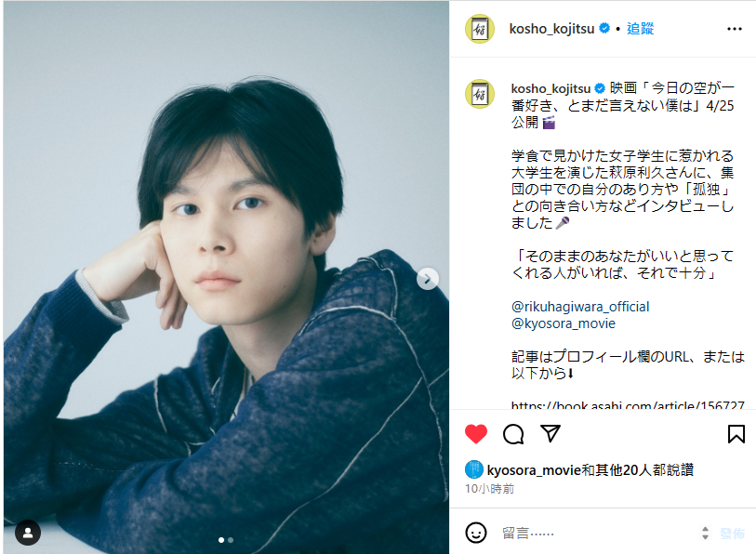Click kosho_kojitsu header profile avatar

480,29
